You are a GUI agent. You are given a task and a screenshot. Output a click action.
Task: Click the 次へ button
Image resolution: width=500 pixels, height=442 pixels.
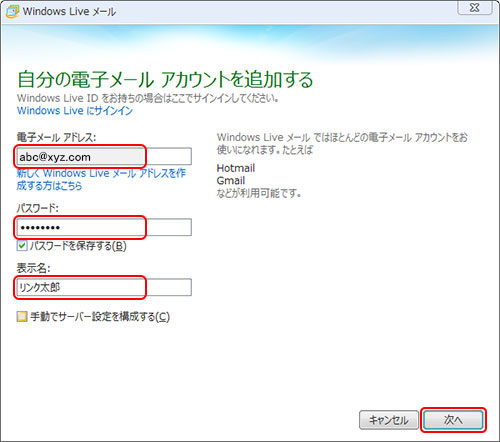tap(453, 420)
